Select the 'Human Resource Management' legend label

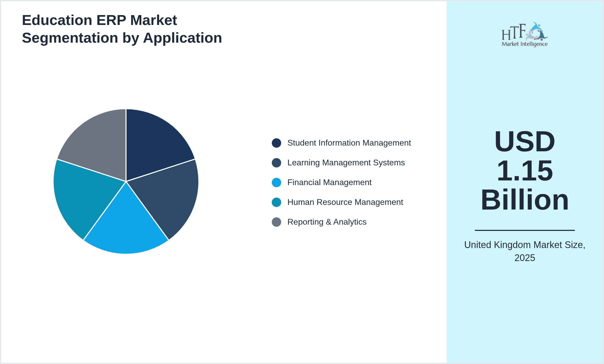(345, 202)
